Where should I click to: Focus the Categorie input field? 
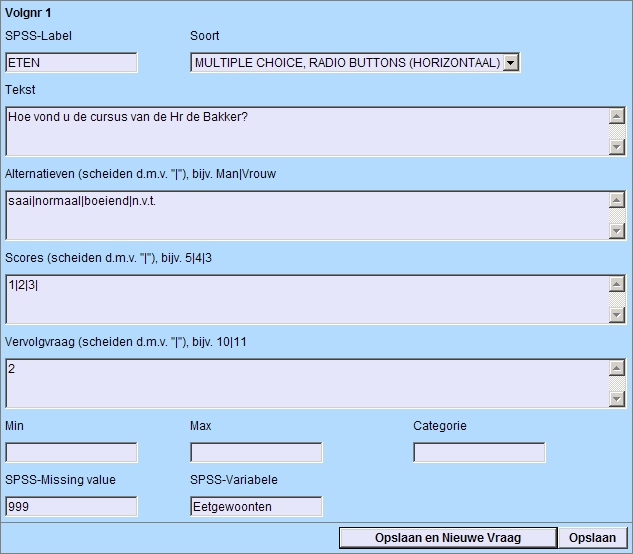479,453
